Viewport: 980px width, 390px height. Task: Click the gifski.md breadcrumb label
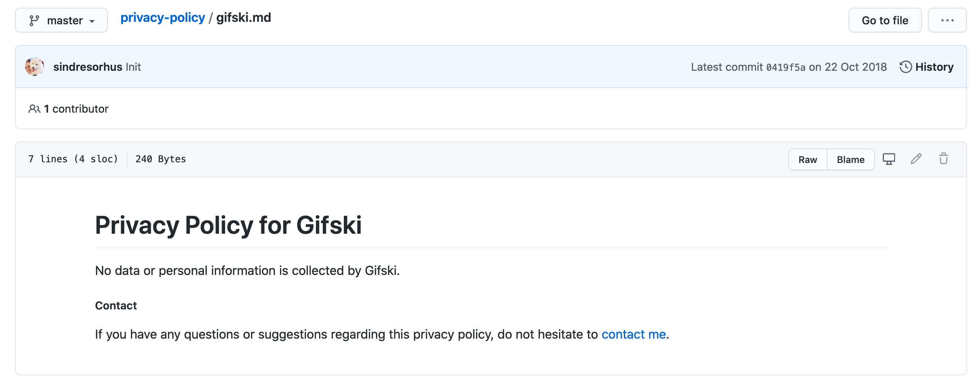243,18
